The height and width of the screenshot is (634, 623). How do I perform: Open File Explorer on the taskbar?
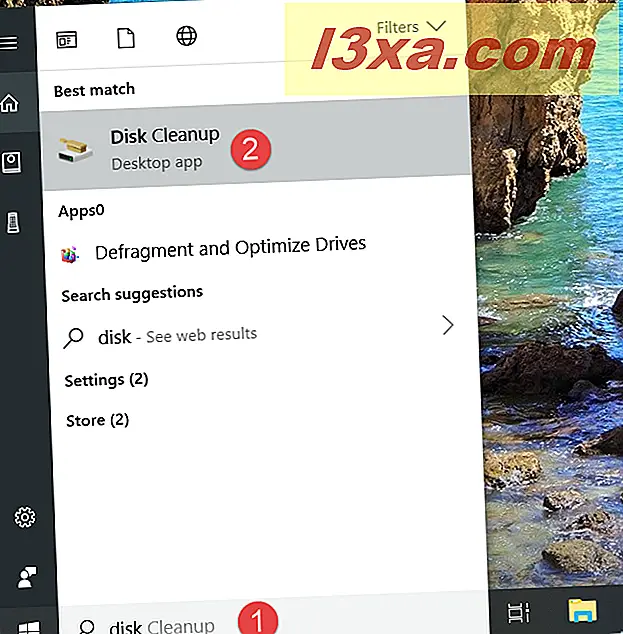[582, 611]
